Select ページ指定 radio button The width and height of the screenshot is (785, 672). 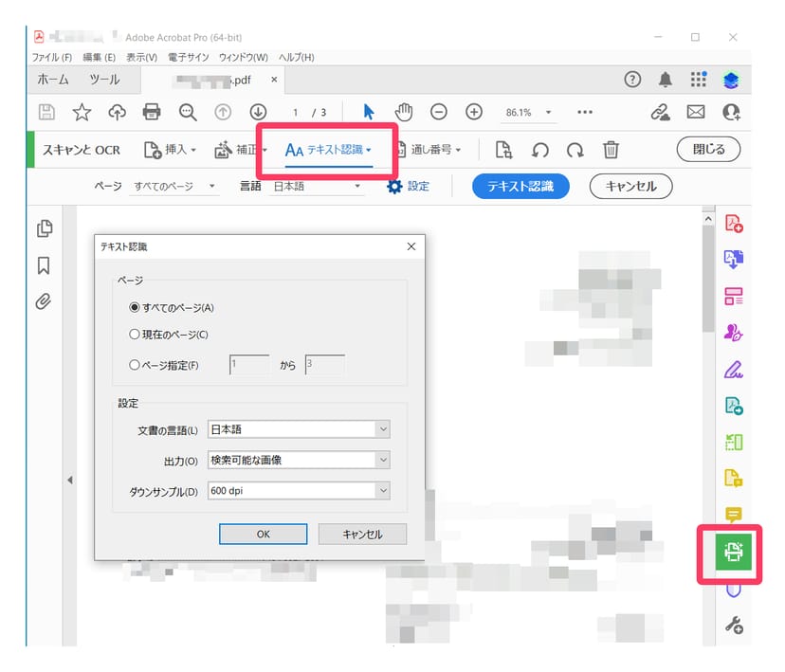coord(135,364)
